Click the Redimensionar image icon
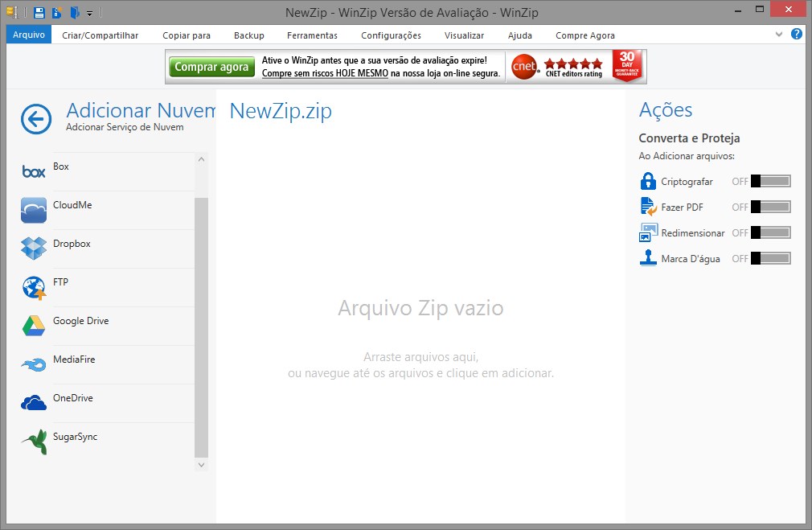 click(648, 232)
